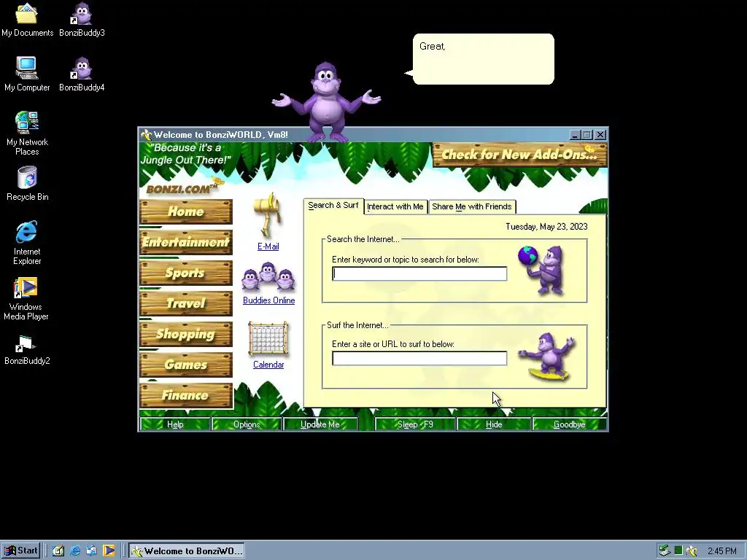The image size is (747, 560).
Task: Click the surfing gorilla image
Action: 548,357
